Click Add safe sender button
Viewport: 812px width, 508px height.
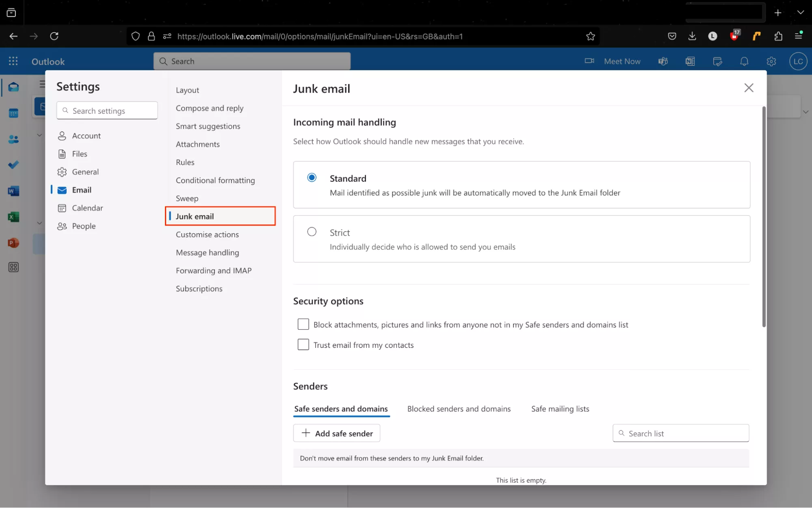337,433
